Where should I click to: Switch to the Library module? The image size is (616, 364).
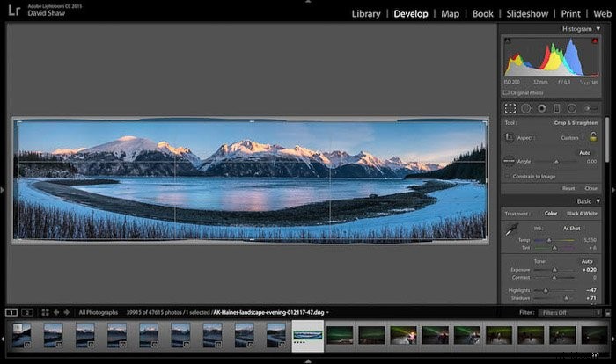click(366, 14)
